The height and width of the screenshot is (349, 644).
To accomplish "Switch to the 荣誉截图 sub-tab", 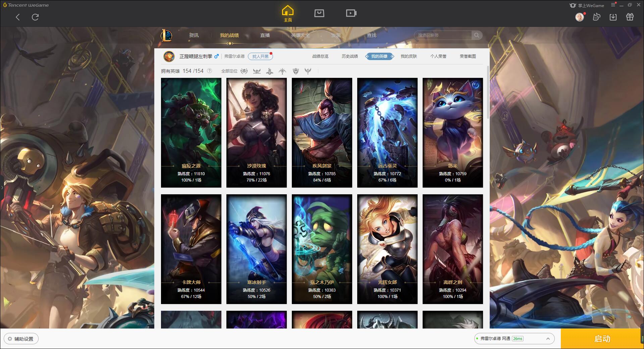I will pyautogui.click(x=468, y=56).
